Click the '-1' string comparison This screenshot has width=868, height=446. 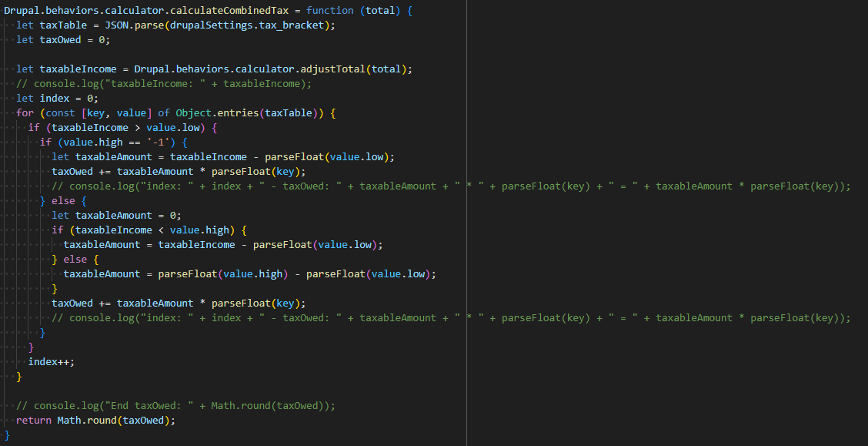(159, 142)
